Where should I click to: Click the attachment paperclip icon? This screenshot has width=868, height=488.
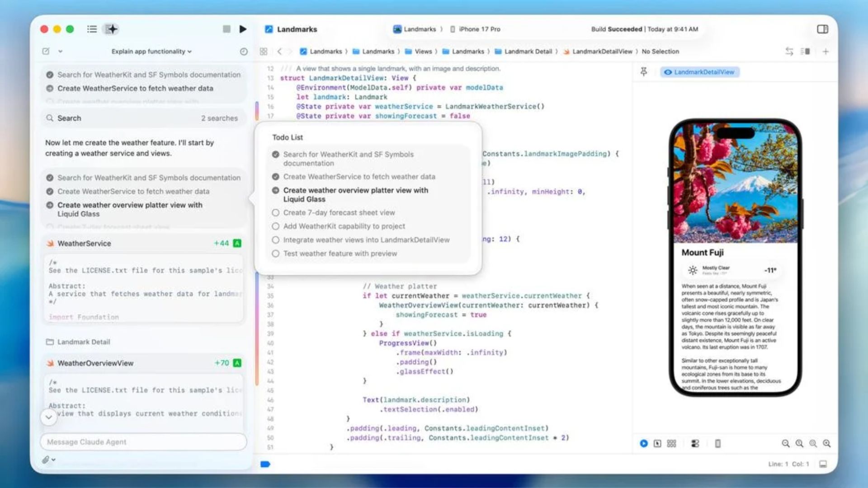(x=46, y=460)
